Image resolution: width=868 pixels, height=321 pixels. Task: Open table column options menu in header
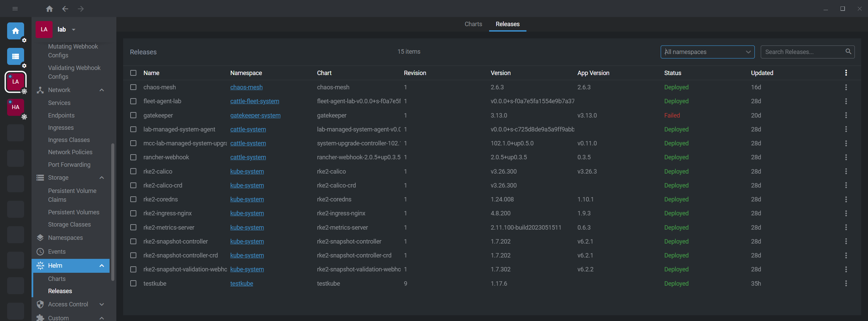(x=846, y=73)
